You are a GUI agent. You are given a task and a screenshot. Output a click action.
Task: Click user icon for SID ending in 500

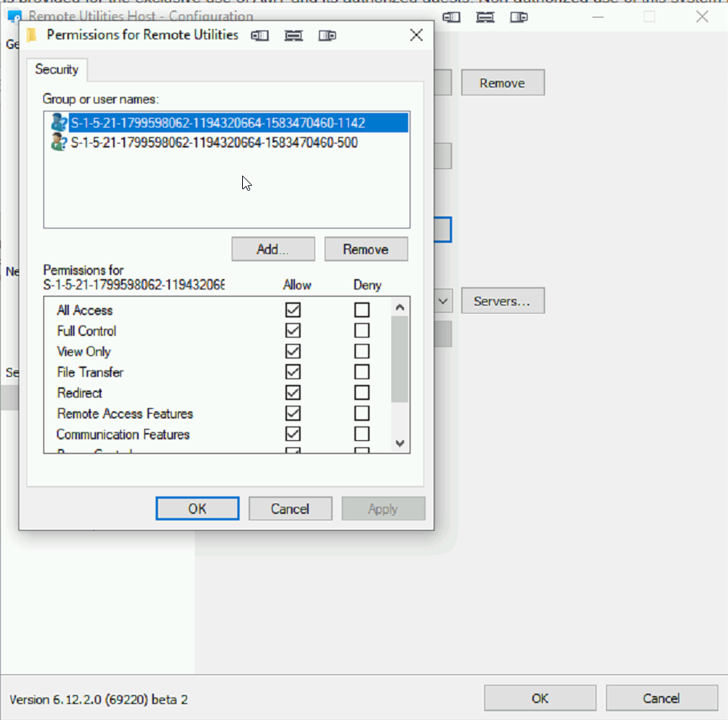(59, 143)
